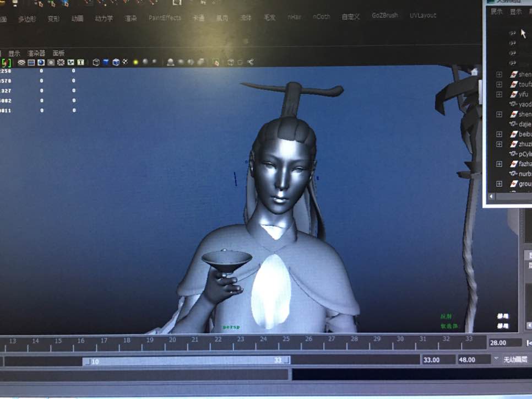Open the 展示 menu in outliner window
532x399 pixels.
[496, 12]
